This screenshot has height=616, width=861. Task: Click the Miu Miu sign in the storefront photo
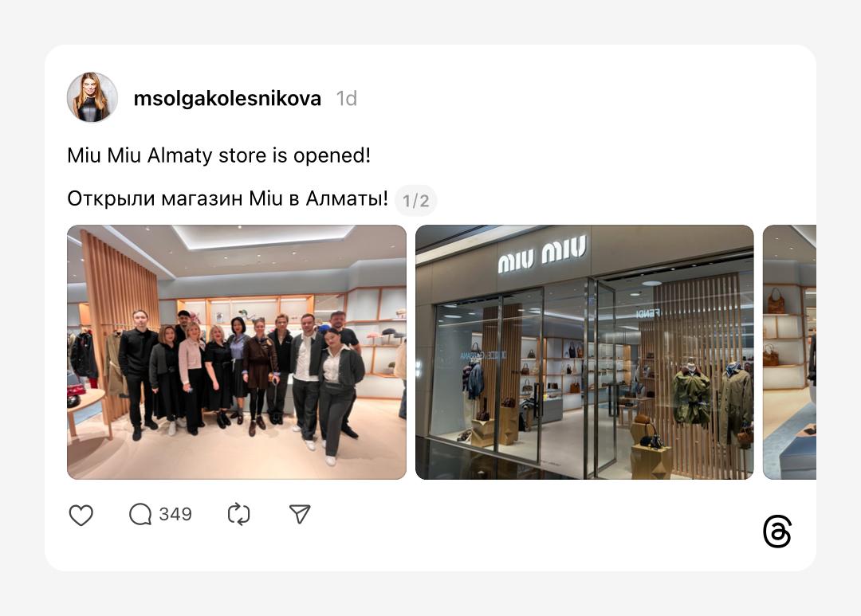pos(542,253)
